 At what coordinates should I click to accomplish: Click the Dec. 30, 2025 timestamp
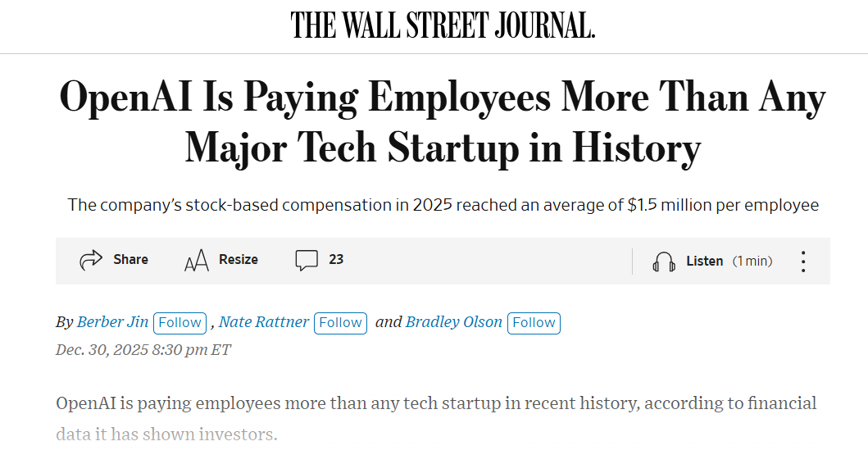click(x=143, y=350)
